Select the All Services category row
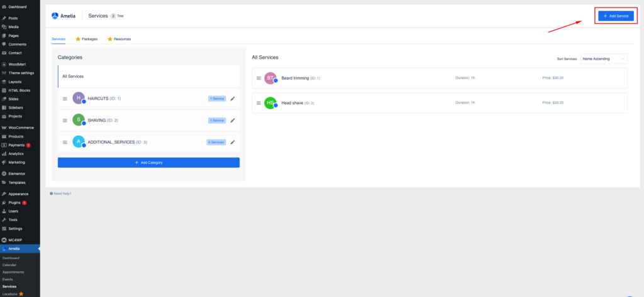Viewport: 644px width, 297px height. 148,77
